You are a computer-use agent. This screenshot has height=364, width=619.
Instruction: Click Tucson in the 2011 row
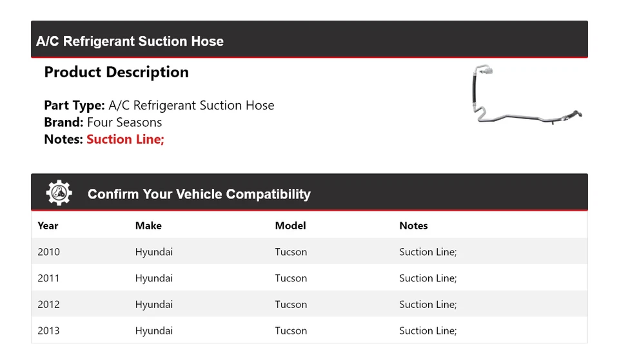coord(291,278)
